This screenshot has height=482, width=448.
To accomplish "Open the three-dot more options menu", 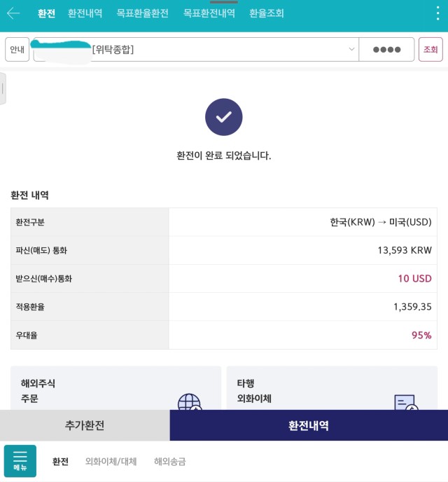I will (437, 13).
